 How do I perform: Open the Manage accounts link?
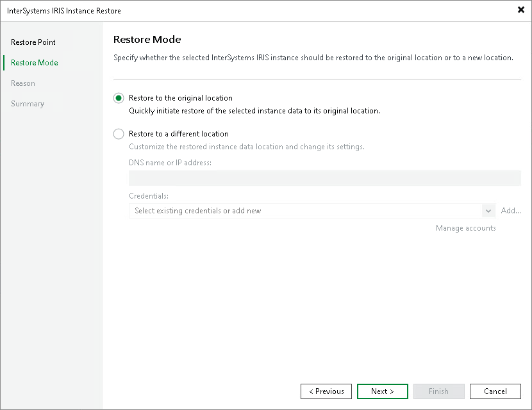(465, 228)
